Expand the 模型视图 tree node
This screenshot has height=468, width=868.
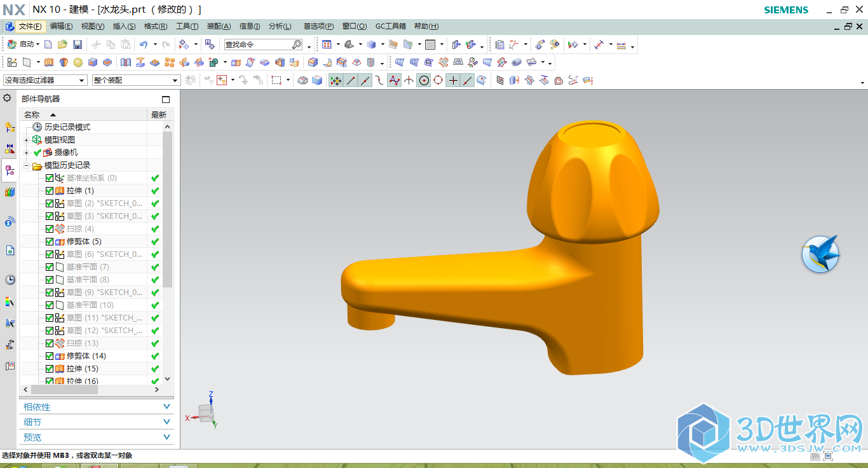point(26,140)
